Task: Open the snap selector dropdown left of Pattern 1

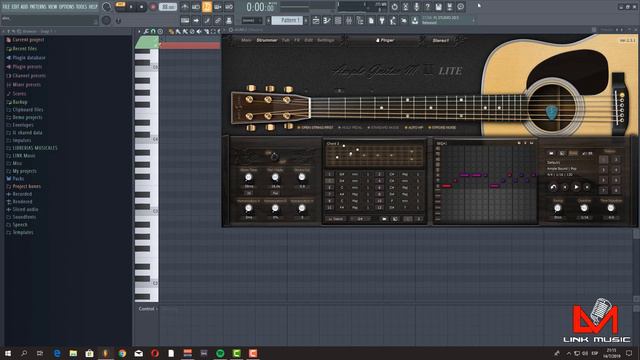Action: (251, 20)
